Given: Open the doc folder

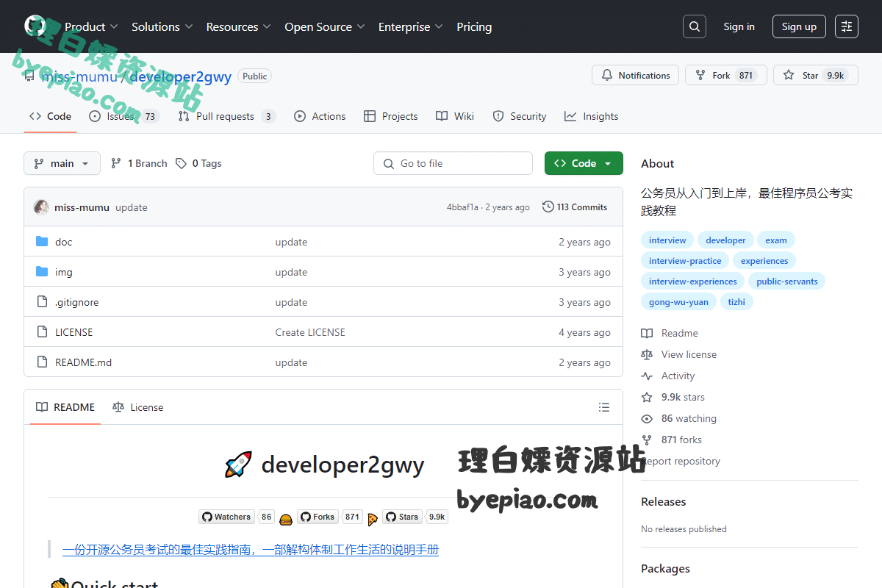Looking at the screenshot, I should 64,242.
